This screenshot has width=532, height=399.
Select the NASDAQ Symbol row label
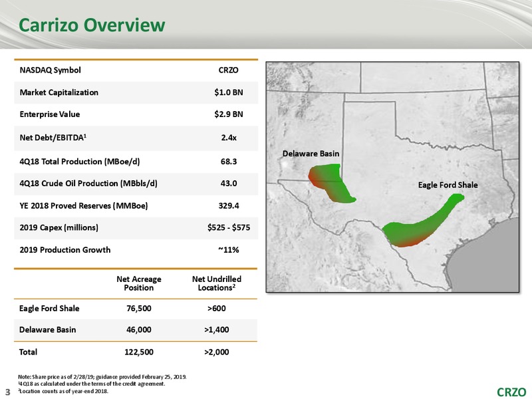(x=51, y=70)
